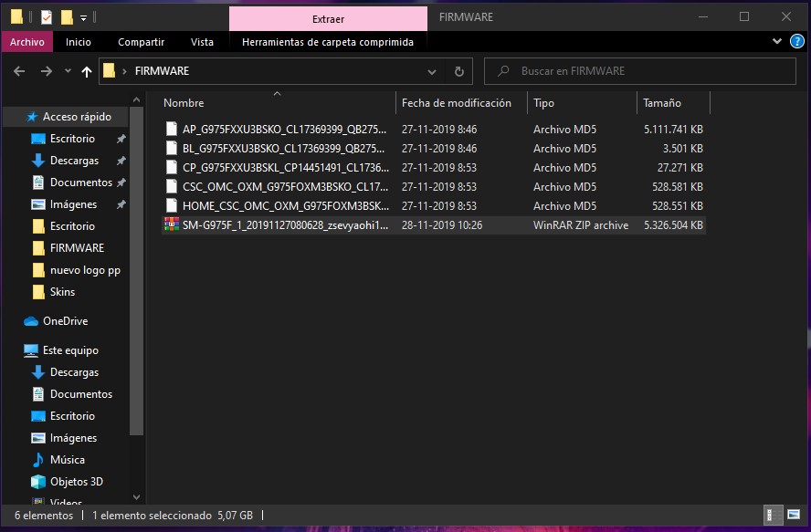This screenshot has width=811, height=532.
Task: Open the address bar history dropdown
Action: pos(432,72)
